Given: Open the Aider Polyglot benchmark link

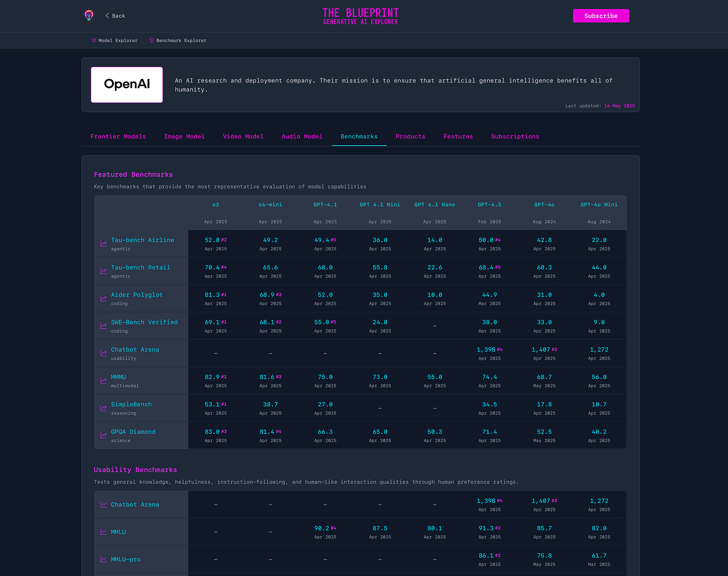Looking at the screenshot, I should (136, 295).
